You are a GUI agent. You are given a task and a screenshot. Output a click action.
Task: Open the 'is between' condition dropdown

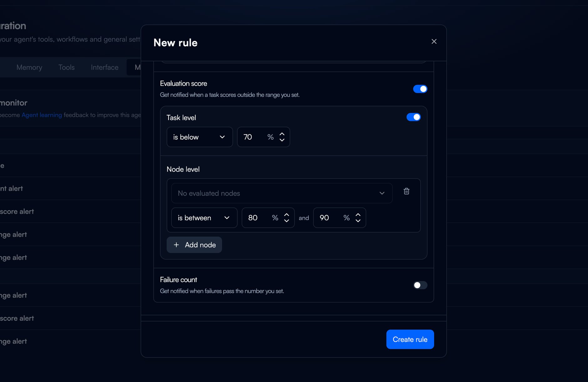[204, 218]
